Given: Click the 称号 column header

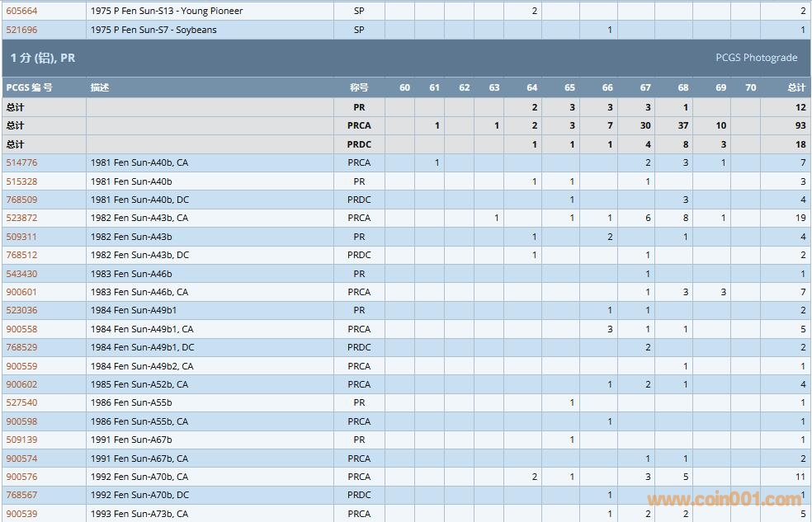Looking at the screenshot, I should point(358,87).
